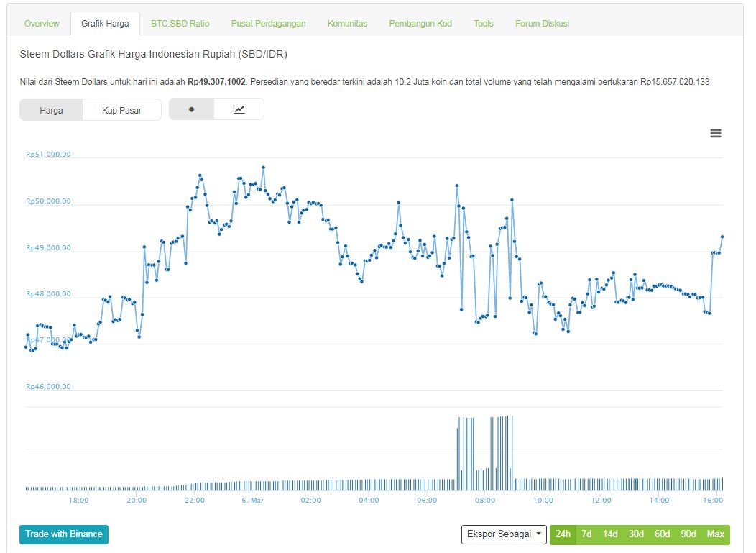Click the 22:00 time axis label
756x553 pixels.
tap(194, 501)
